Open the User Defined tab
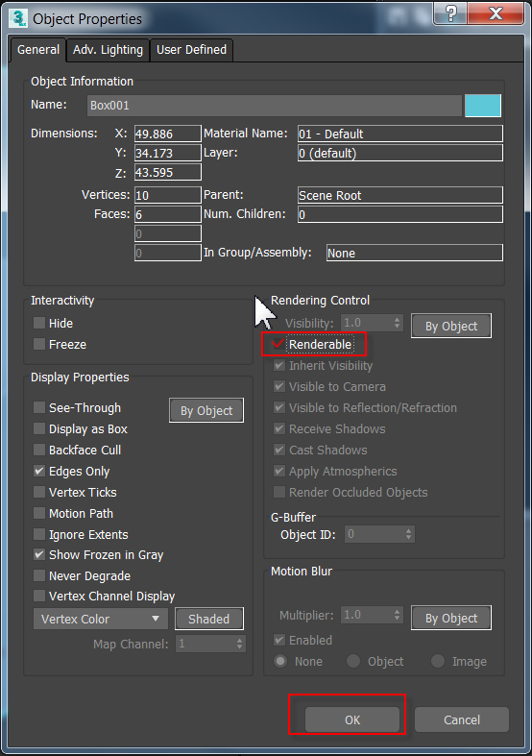This screenshot has width=532, height=756. coord(191,50)
